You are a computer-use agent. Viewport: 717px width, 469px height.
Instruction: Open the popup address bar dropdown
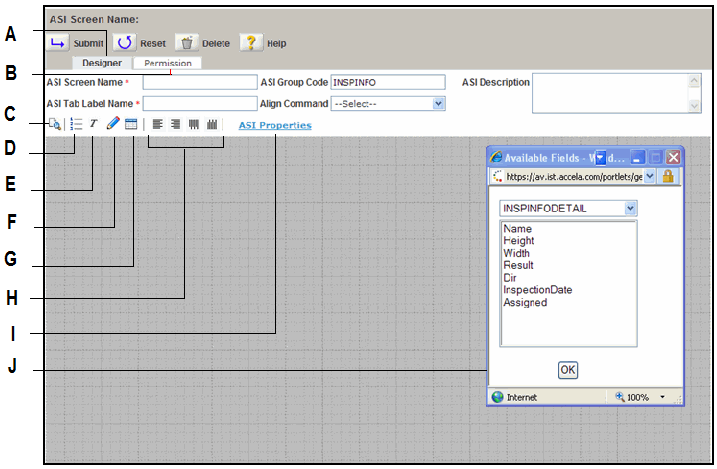650,175
